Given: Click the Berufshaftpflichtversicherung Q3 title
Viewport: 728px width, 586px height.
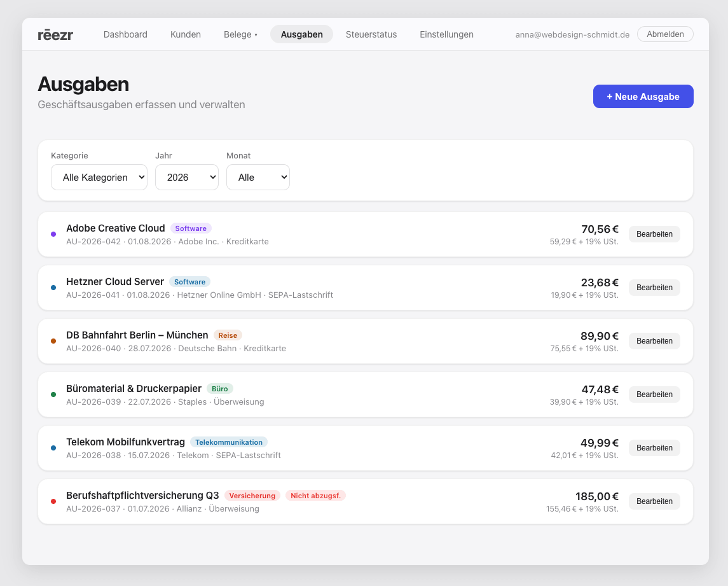Looking at the screenshot, I should [x=142, y=496].
